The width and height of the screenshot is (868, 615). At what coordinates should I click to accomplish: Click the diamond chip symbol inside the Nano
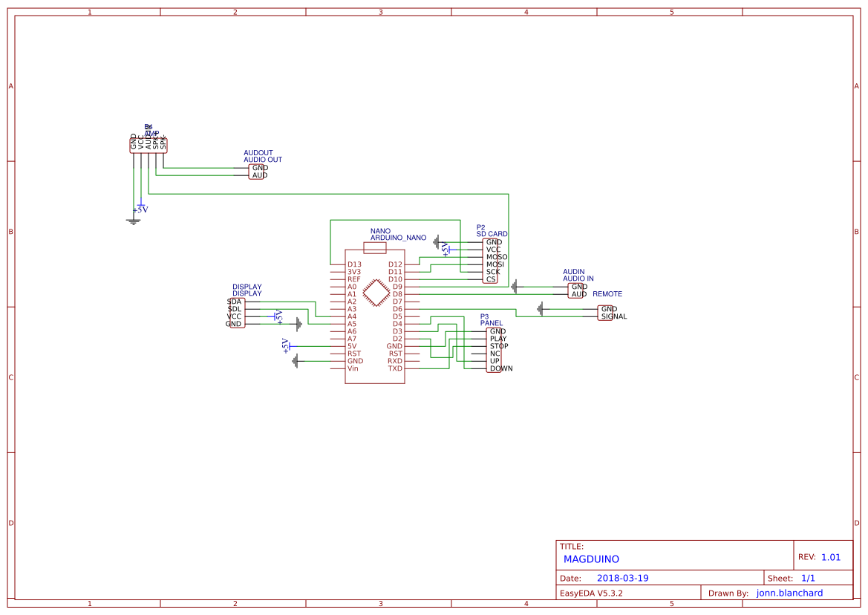pyautogui.click(x=376, y=292)
